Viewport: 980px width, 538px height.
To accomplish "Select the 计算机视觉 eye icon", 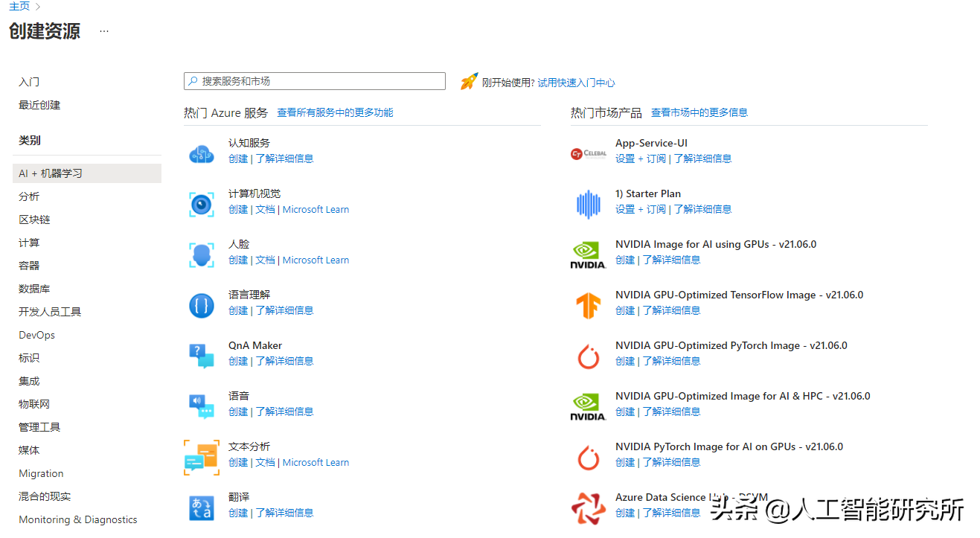I will pos(202,204).
